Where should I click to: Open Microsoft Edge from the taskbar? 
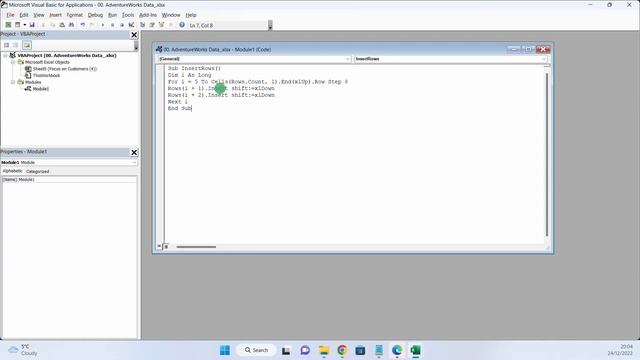397,350
